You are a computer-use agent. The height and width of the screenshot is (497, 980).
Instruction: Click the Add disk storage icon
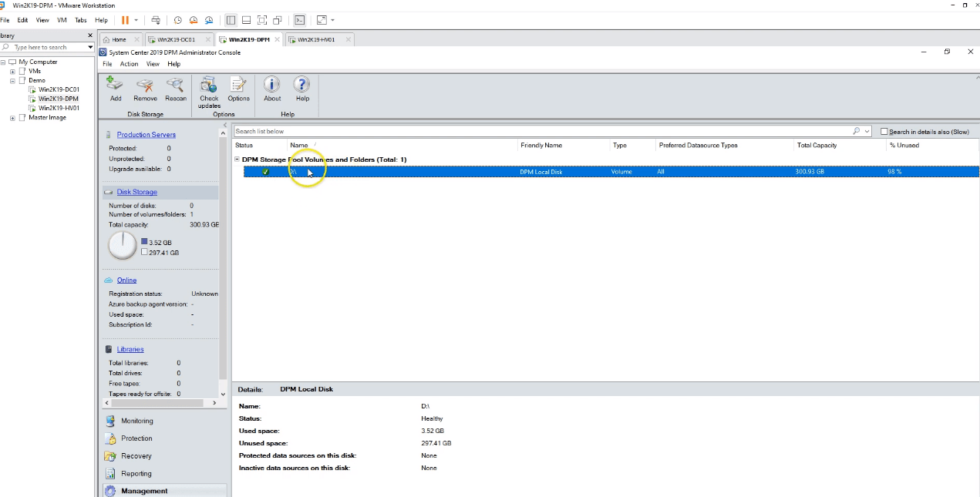click(x=115, y=86)
